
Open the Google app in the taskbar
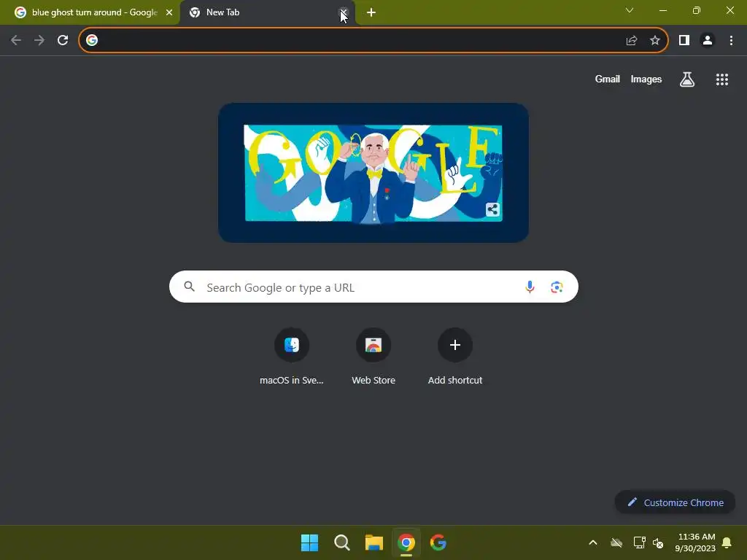point(438,542)
